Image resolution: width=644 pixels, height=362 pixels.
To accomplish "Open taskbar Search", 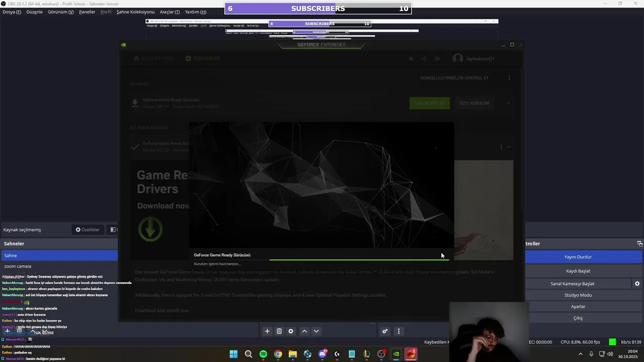I will point(249,354).
